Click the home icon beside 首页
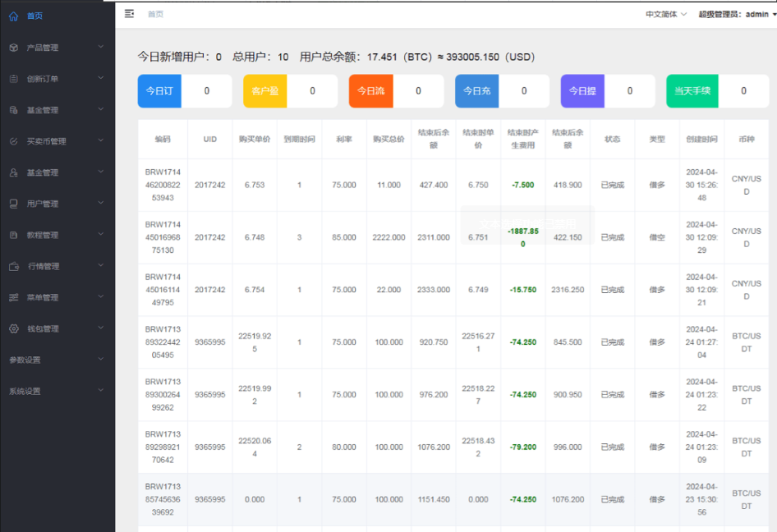Screen dimensions: 777x532 coord(13,16)
